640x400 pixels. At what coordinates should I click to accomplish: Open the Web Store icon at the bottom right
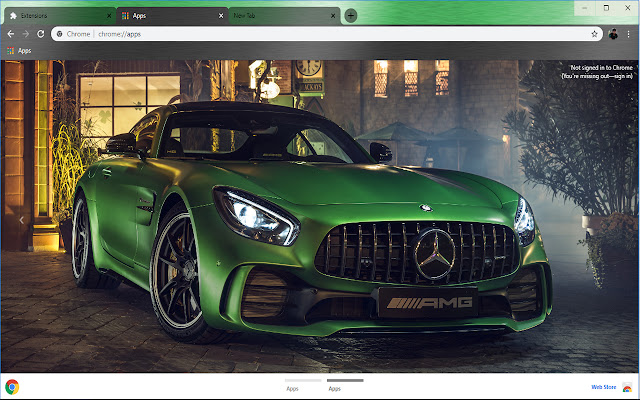click(627, 387)
